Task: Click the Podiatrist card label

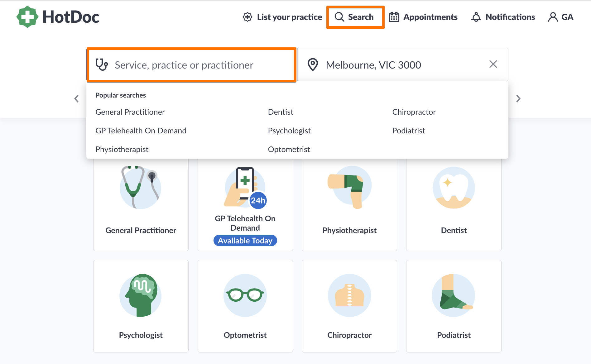Action: click(x=454, y=335)
